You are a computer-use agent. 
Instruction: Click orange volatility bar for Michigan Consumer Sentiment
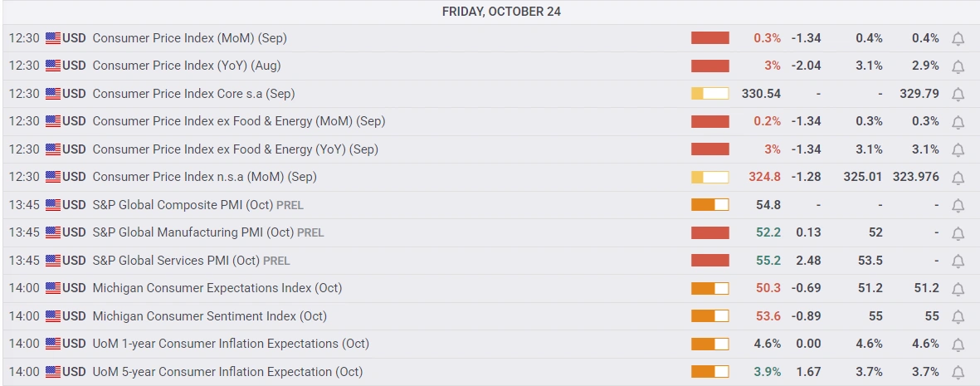point(709,316)
